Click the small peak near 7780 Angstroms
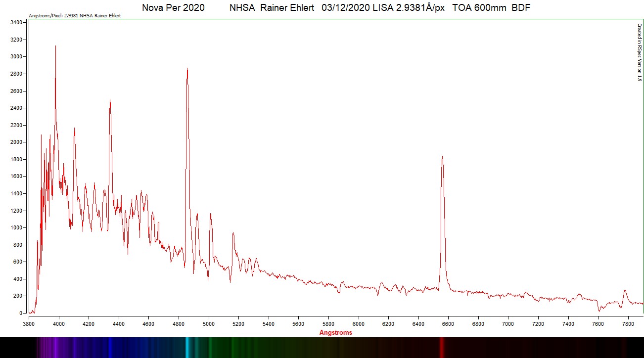Image resolution: width=644 pixels, height=358 pixels. pos(625,291)
